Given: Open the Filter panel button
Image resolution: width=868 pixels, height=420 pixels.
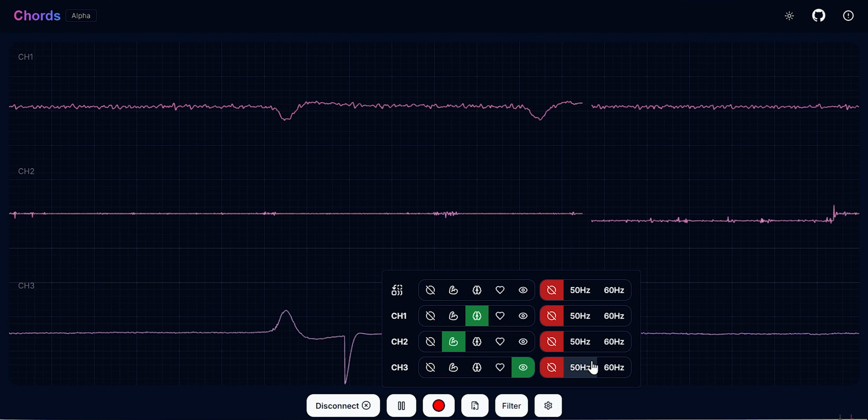Looking at the screenshot, I should click(x=511, y=406).
